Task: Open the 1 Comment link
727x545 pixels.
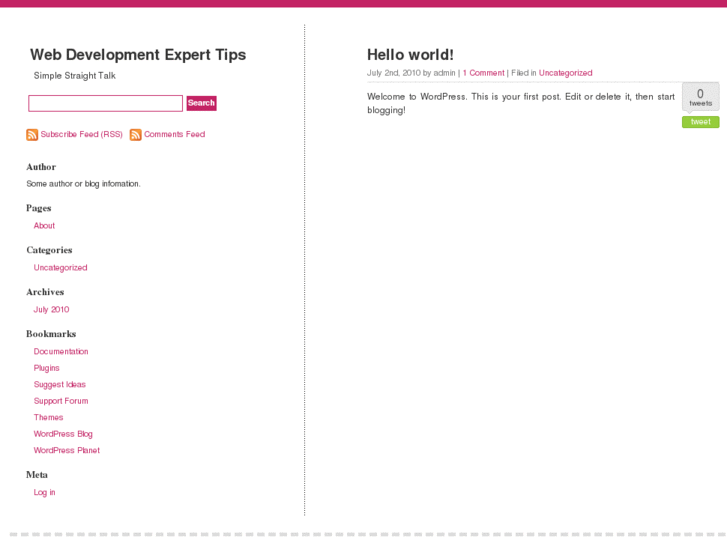Action: tap(483, 73)
